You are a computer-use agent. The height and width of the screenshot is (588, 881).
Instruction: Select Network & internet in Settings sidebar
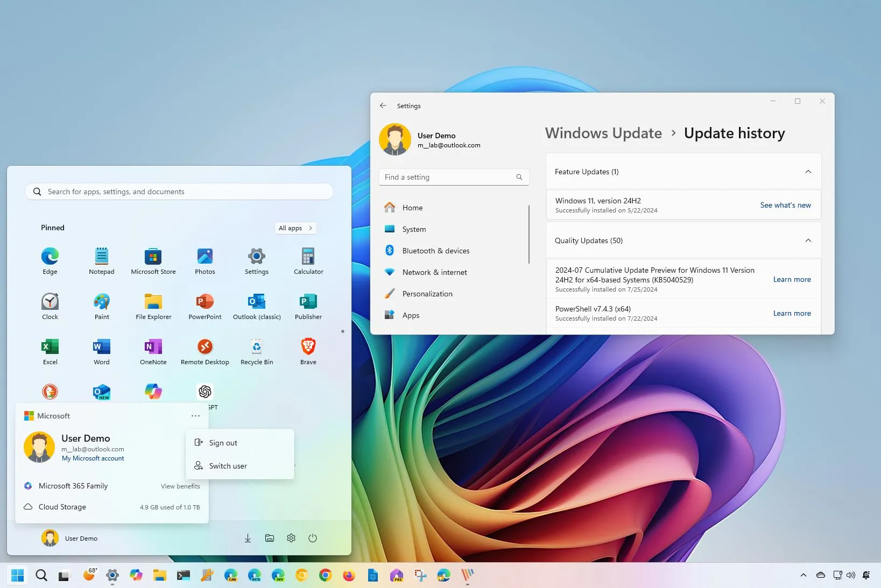pos(434,272)
